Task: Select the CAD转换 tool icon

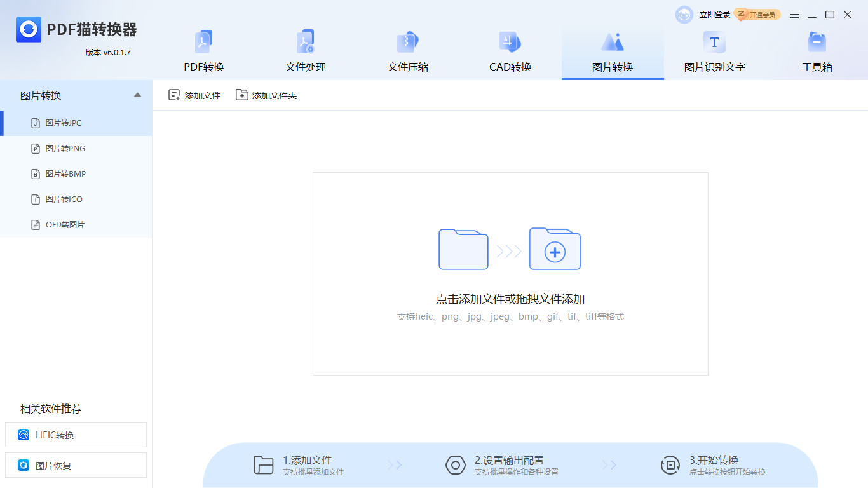Action: [510, 41]
